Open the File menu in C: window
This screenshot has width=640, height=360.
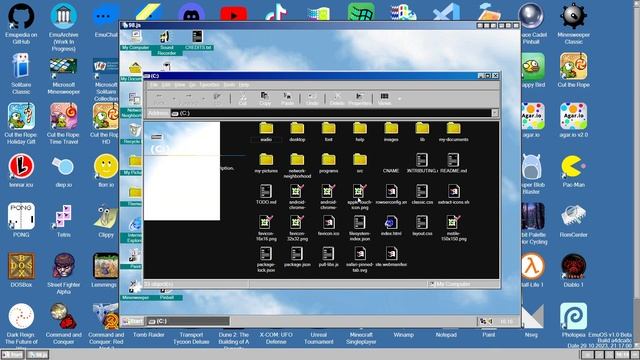point(153,85)
